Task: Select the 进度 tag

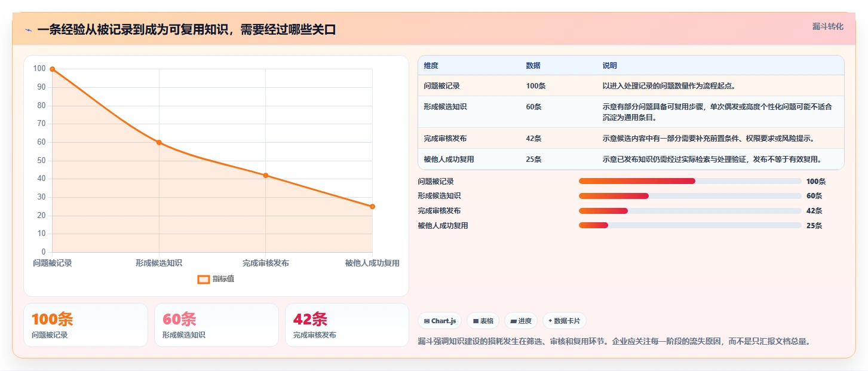Action: 521,321
